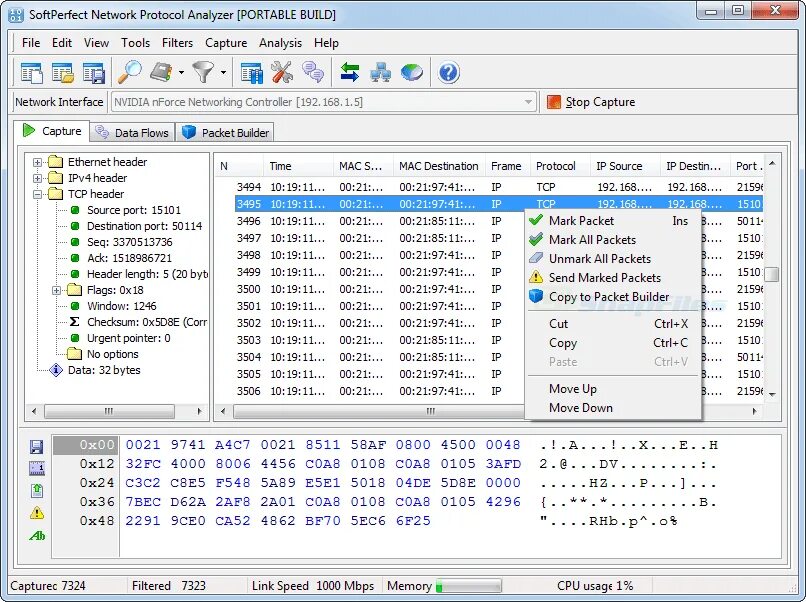Click the green and blue arrows icon
The width and height of the screenshot is (806, 602).
click(350, 72)
